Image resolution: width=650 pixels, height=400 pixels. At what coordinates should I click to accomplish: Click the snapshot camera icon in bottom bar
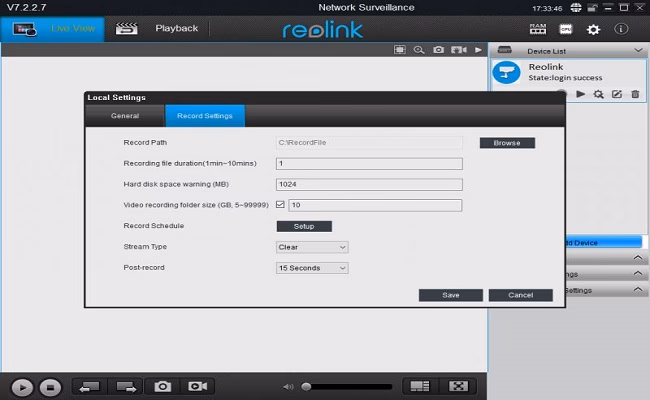pyautogui.click(x=161, y=386)
